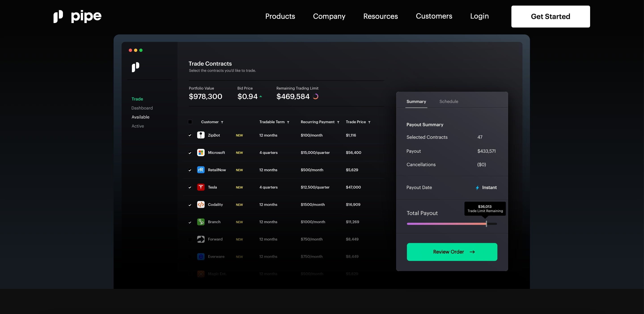The height and width of the screenshot is (314, 644).
Task: Click the $0.94 bid price value
Action: coord(247,96)
